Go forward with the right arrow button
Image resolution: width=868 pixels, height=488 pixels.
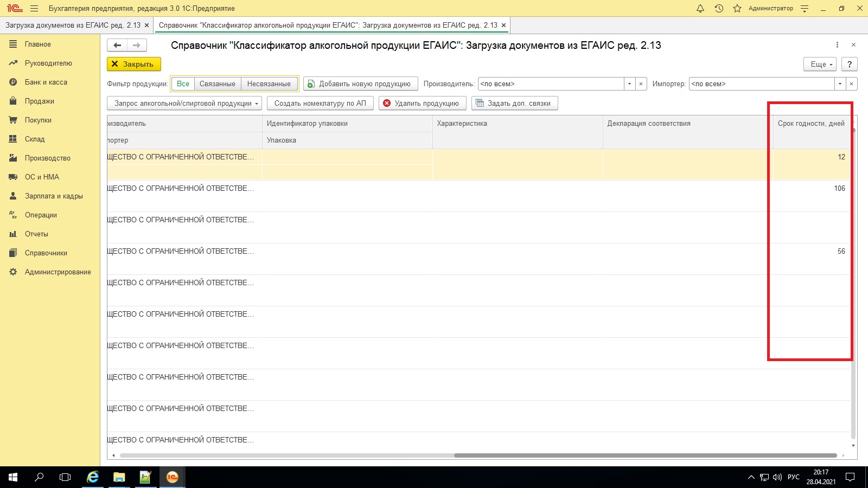pos(137,46)
